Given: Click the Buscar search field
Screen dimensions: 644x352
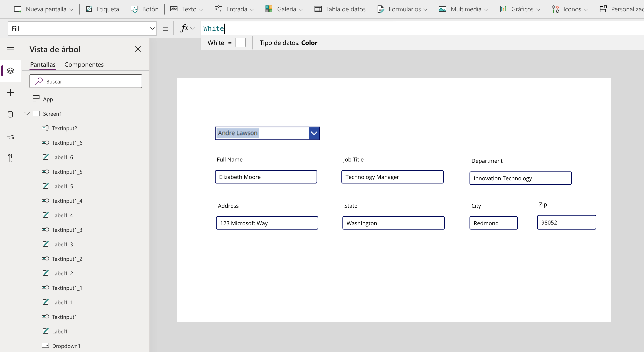Looking at the screenshot, I should tap(86, 81).
